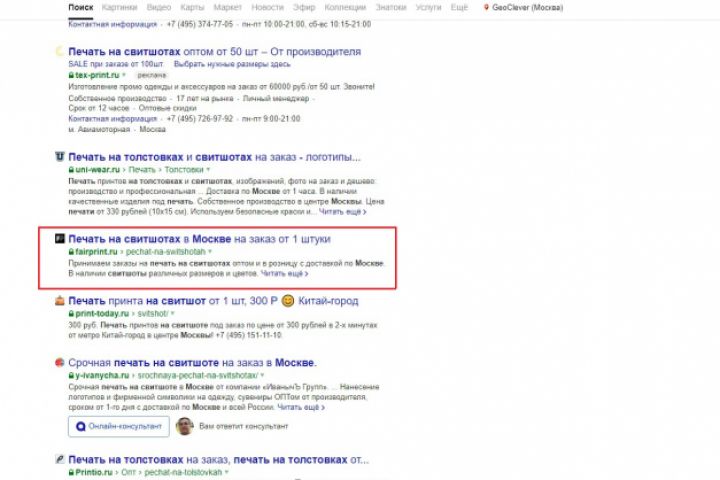
Task: Click the uni-wear.ru domain link
Action: [97, 169]
